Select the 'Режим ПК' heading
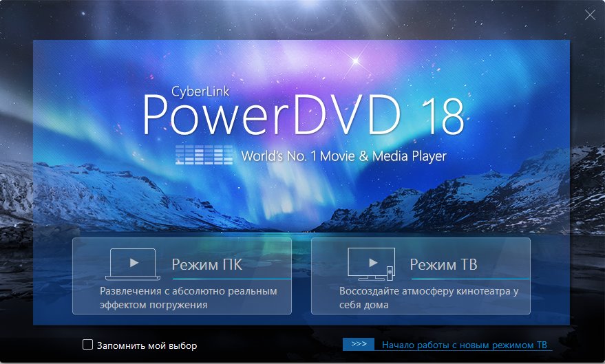 [206, 265]
